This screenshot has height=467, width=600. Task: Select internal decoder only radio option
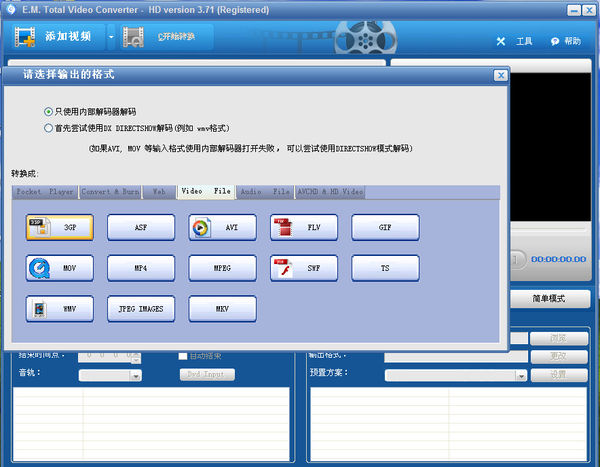48,112
